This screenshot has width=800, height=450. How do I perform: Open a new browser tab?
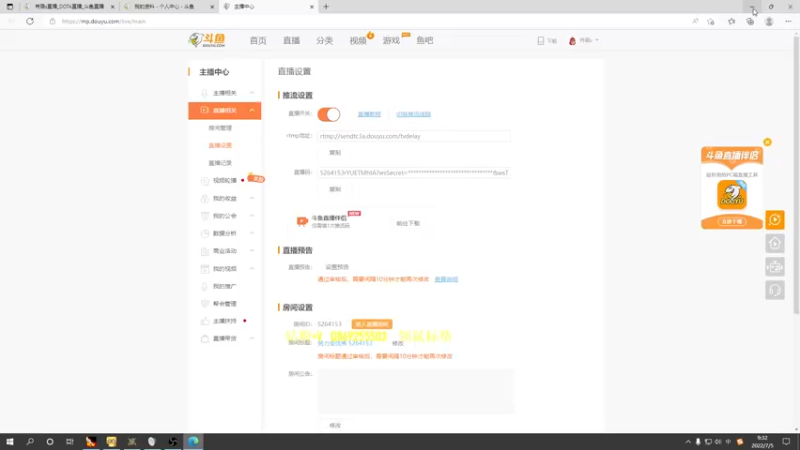326,7
